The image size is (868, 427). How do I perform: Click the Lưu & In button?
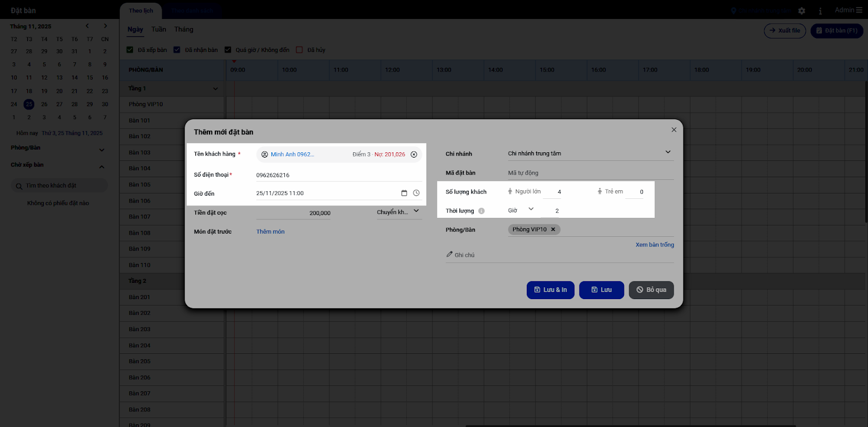click(x=550, y=290)
